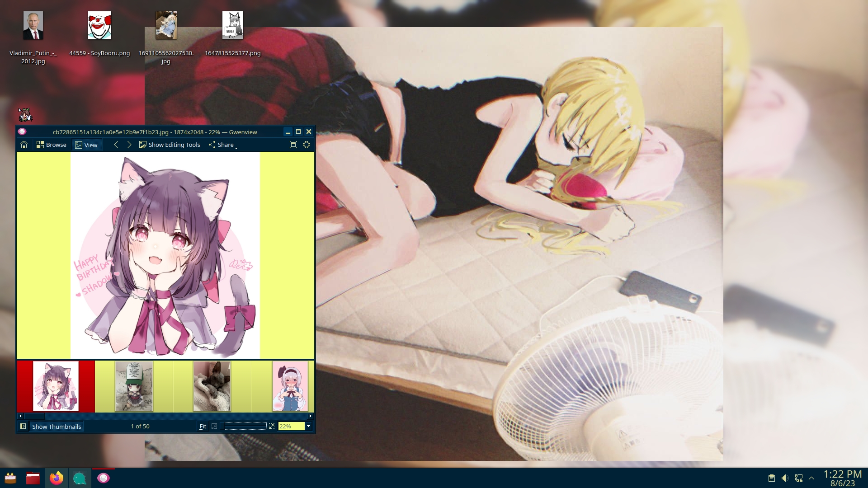
Task: Enter fullscreen mode icon in toolbar
Action: coord(293,145)
